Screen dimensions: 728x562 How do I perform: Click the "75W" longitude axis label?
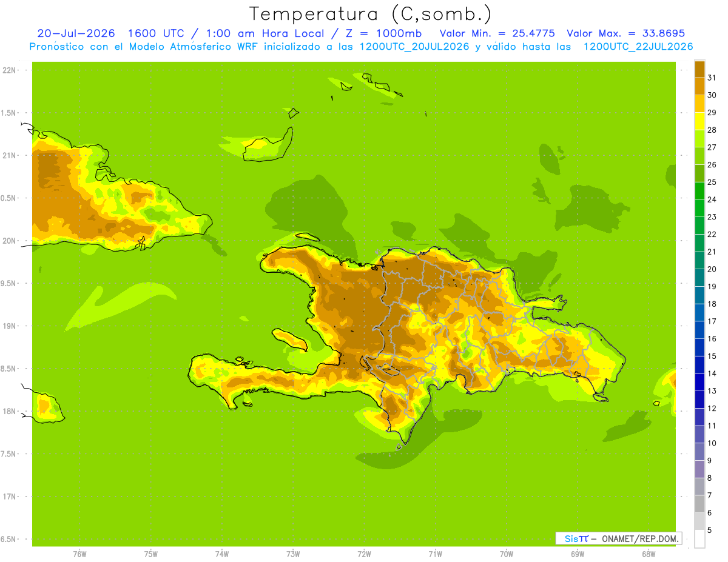pos(151,554)
